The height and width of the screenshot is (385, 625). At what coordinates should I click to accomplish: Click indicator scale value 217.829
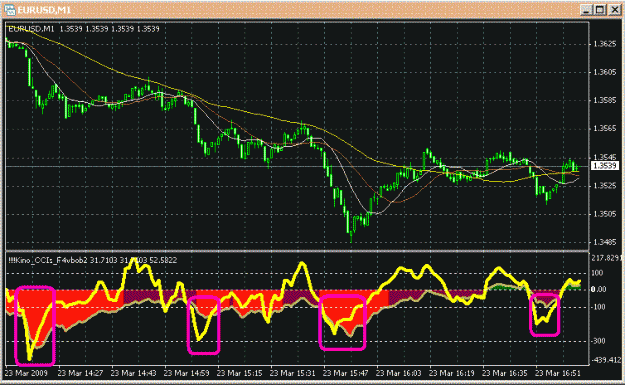606,258
